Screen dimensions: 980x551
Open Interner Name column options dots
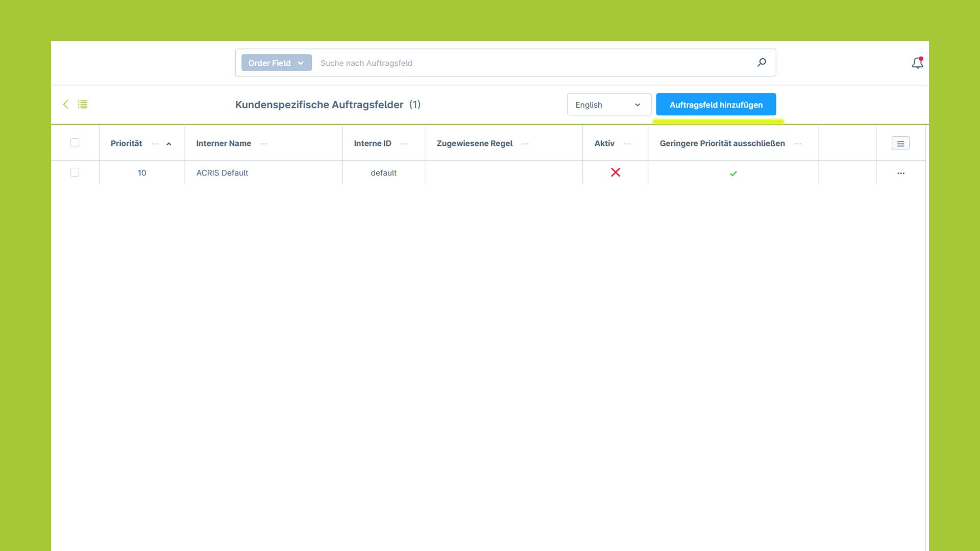point(264,144)
